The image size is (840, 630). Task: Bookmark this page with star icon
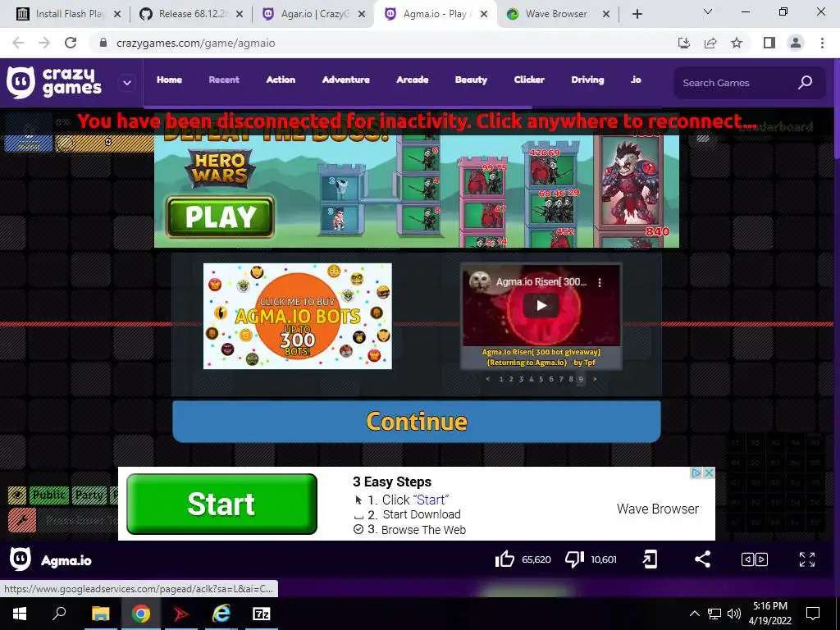(737, 43)
